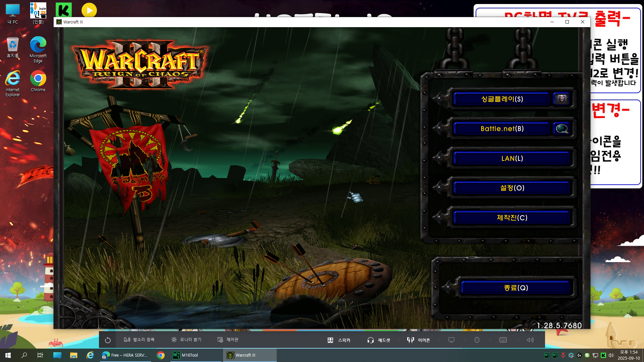The height and width of the screenshot is (362, 644).
Task: Open the green K desktop shortcut
Action: tap(64, 10)
